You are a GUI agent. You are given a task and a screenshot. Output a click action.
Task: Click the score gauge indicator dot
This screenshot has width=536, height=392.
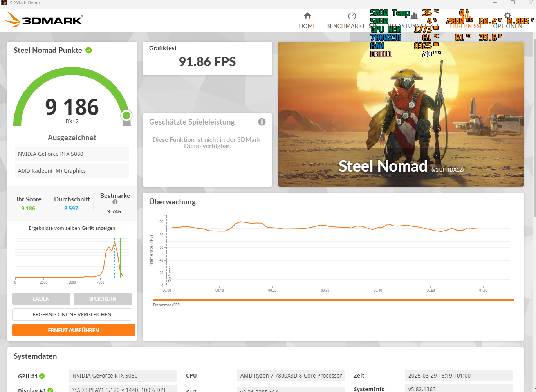click(x=126, y=115)
